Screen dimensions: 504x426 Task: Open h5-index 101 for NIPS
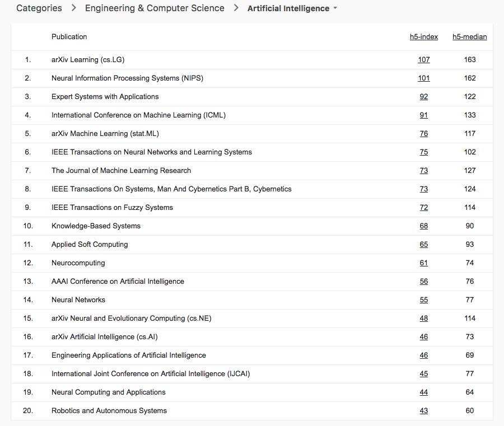click(424, 78)
